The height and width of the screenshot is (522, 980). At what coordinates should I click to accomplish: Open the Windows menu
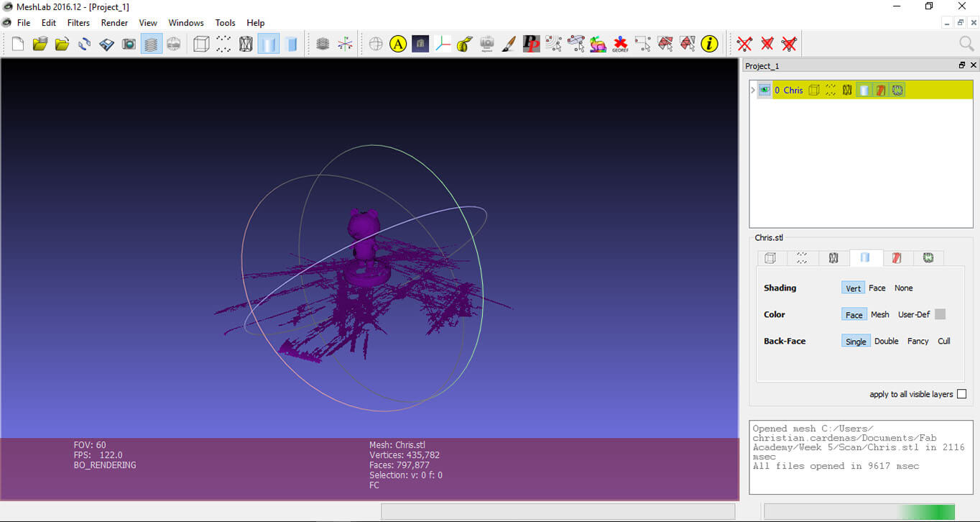pyautogui.click(x=186, y=22)
